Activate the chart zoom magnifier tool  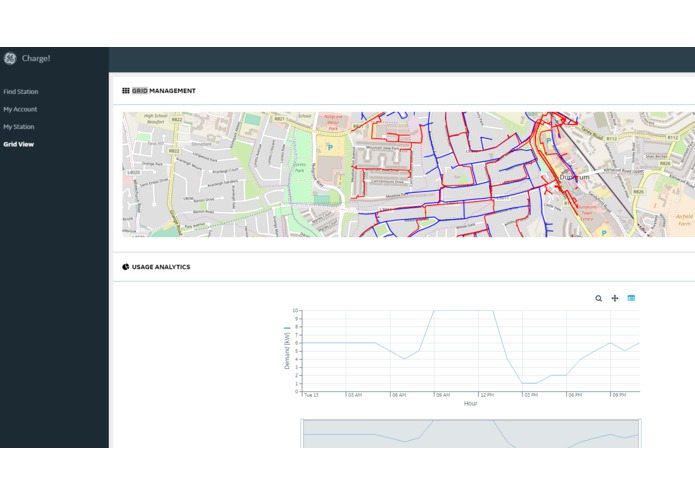pos(598,299)
